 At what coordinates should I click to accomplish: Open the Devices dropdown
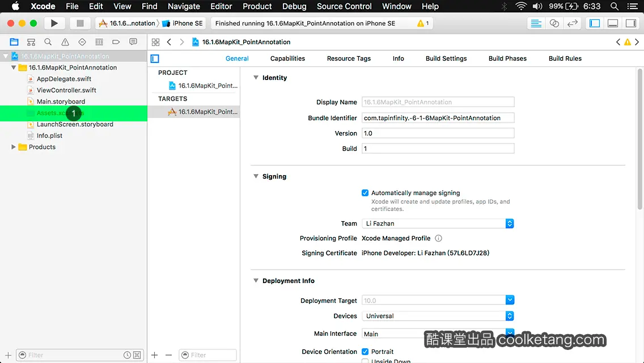pos(438,316)
